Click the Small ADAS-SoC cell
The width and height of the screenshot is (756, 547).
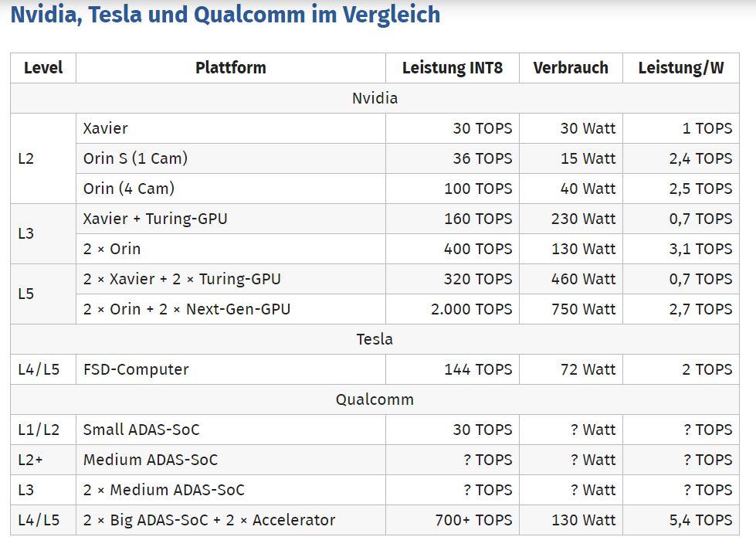coord(231,430)
